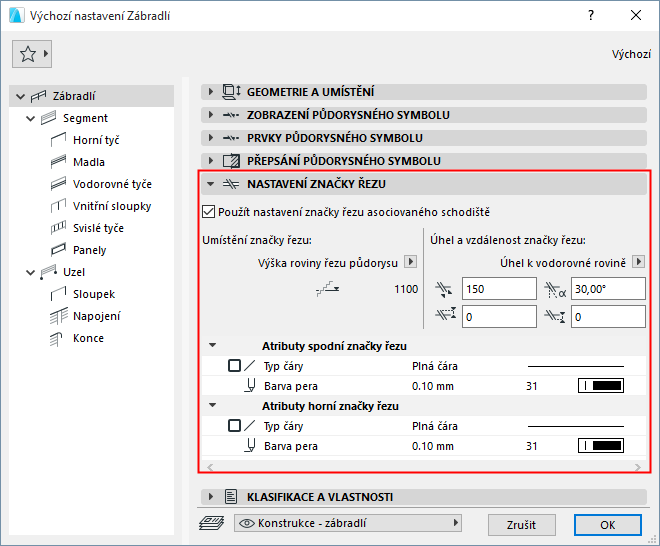
Task: Click the Uzel node icon
Action: (x=48, y=272)
